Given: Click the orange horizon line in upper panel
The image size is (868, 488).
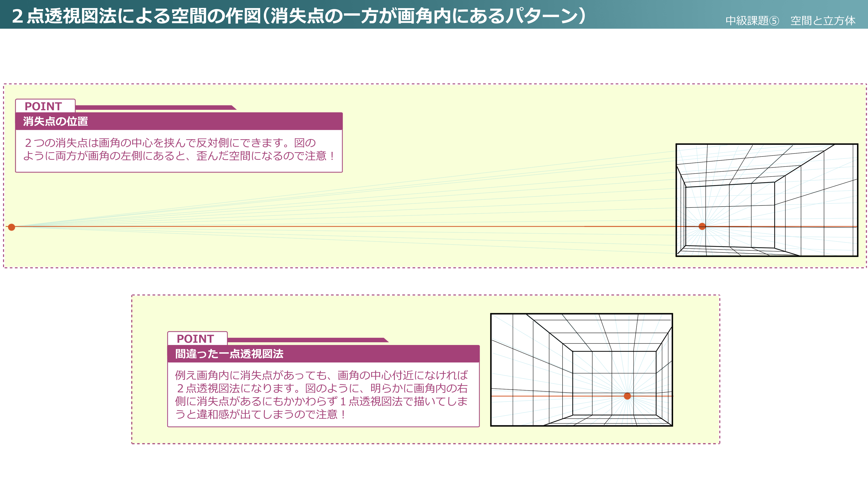Looking at the screenshot, I should tap(337, 226).
